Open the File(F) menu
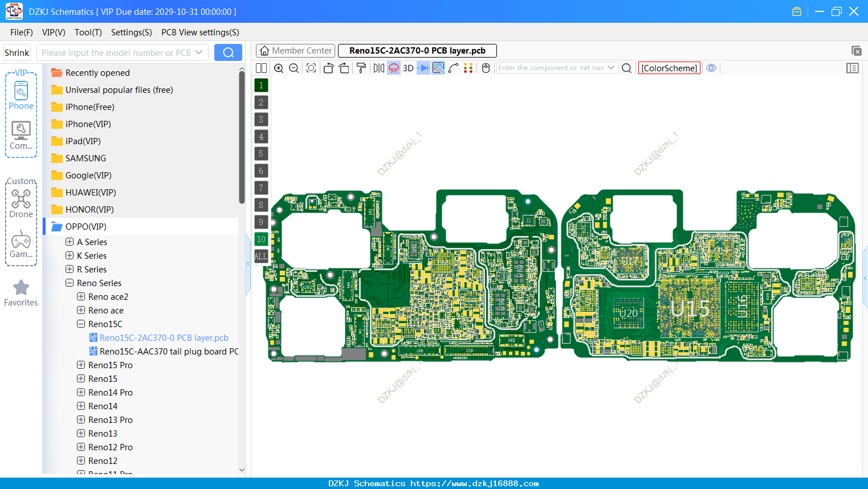The image size is (868, 489). pyautogui.click(x=22, y=32)
